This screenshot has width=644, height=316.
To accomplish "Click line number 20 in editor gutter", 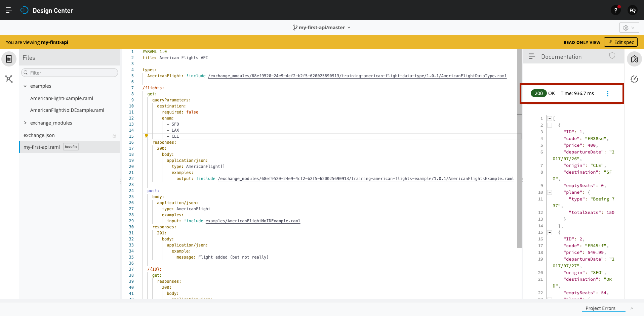I will point(131,167).
